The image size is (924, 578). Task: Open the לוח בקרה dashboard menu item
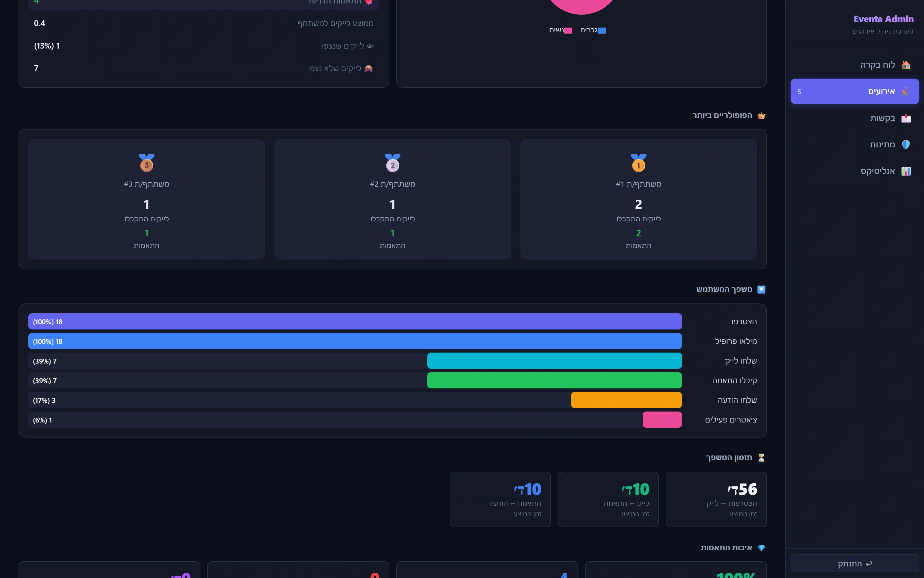[x=854, y=65]
